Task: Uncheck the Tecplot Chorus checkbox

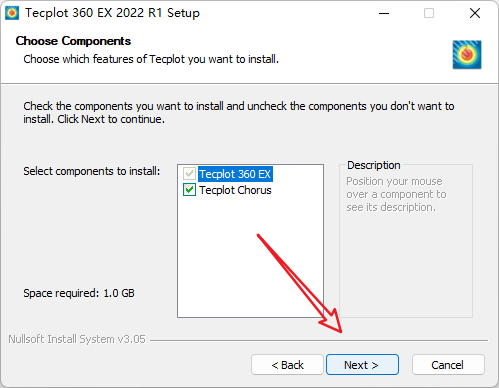Action: pyautogui.click(x=189, y=190)
